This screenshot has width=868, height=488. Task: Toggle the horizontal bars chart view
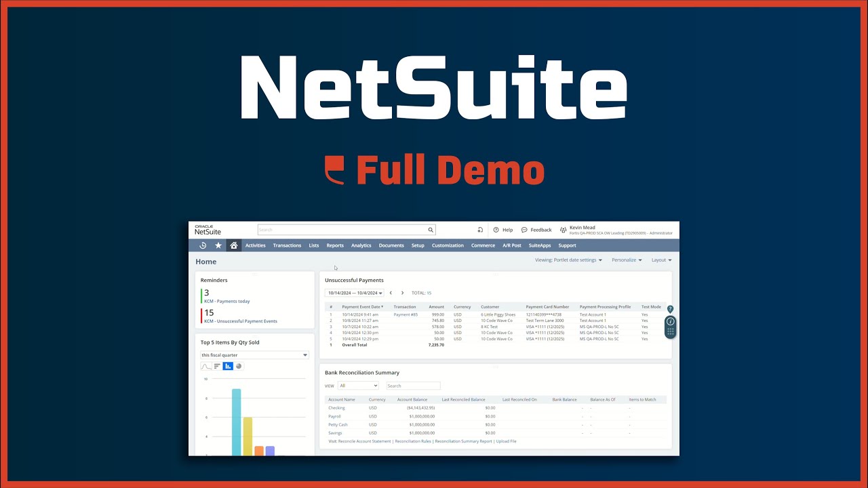[216, 366]
